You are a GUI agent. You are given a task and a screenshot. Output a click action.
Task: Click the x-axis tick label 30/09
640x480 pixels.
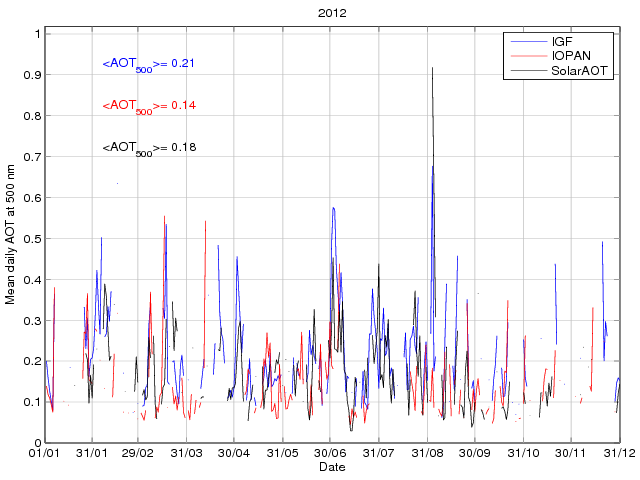475,453
